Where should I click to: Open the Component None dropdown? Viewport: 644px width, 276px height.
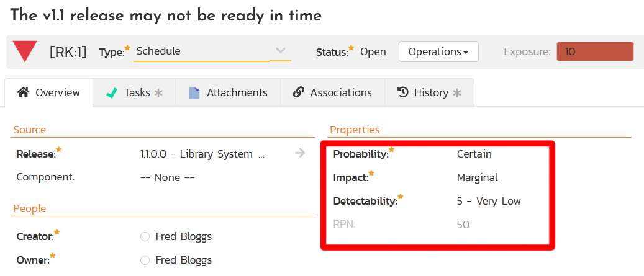point(168,177)
